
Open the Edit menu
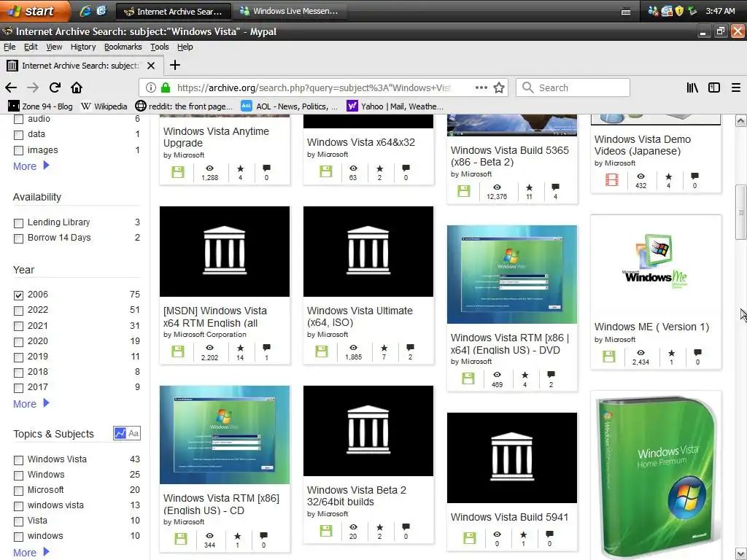31,47
